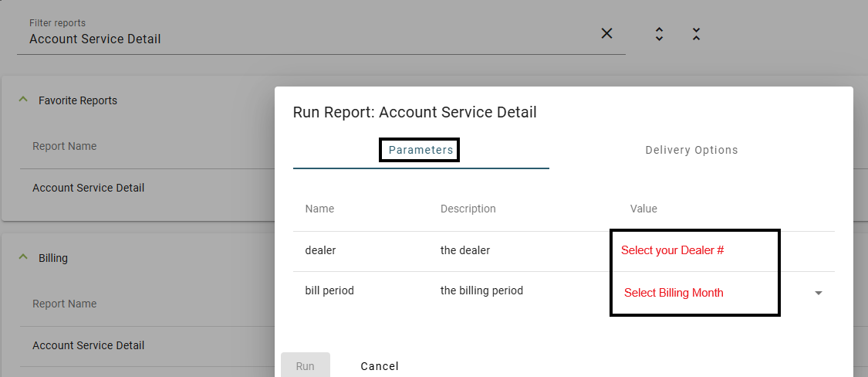The image size is (868, 377).
Task: Select the dealer value field
Action: click(x=694, y=250)
